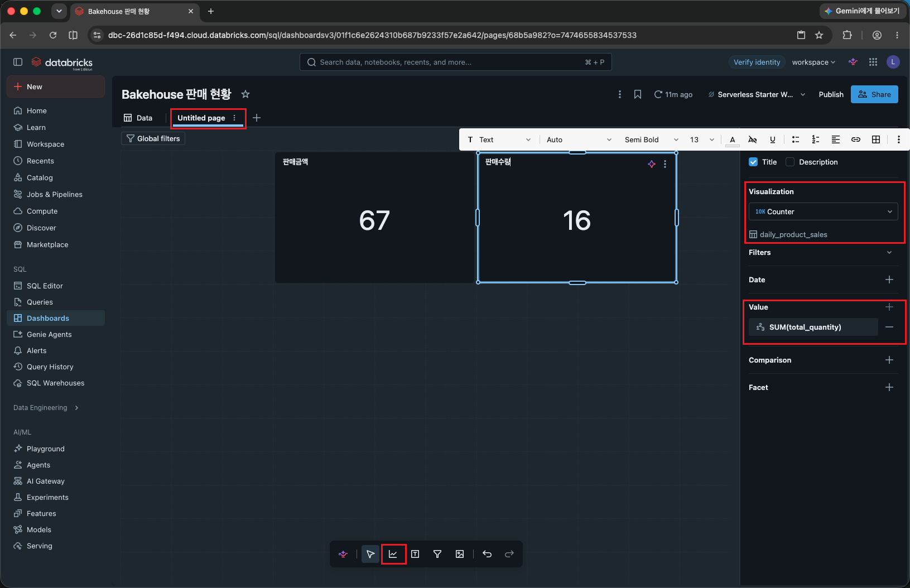Image resolution: width=910 pixels, height=588 pixels.
Task: Redo the last dashboard edit
Action: click(x=509, y=554)
